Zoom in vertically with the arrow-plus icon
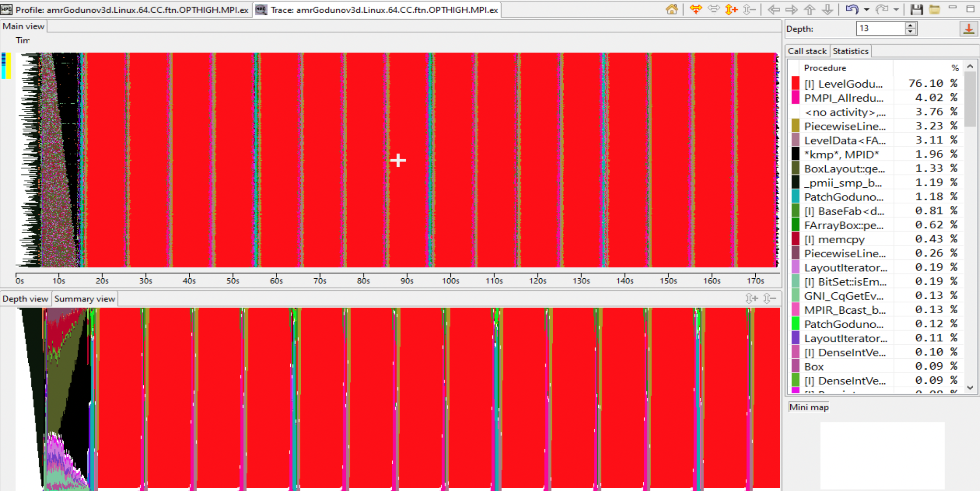This screenshot has width=980, height=491. point(732,9)
